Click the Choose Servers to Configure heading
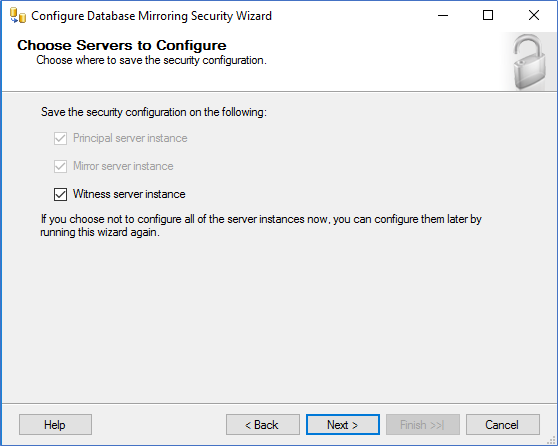Image resolution: width=558 pixels, height=446 pixels. 122,45
